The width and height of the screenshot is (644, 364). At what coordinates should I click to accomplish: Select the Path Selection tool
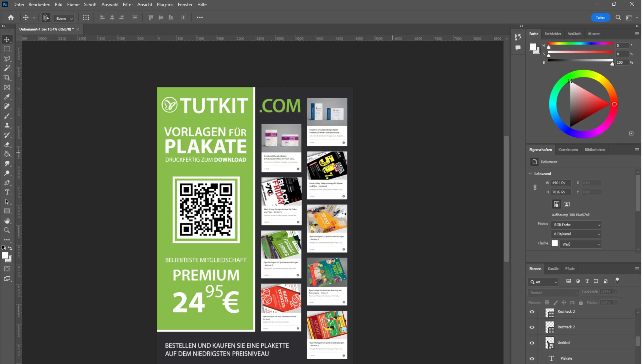click(7, 202)
